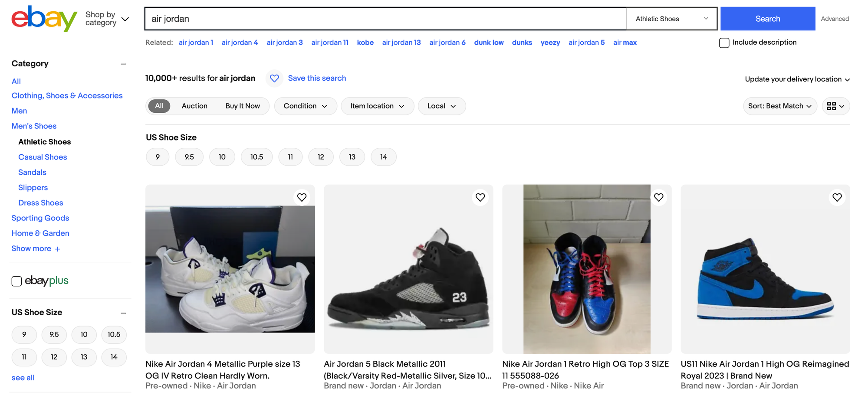Add Air Jordan 4 Metallic Purple to watchlist
Screen dimensions: 868x395
coord(302,197)
